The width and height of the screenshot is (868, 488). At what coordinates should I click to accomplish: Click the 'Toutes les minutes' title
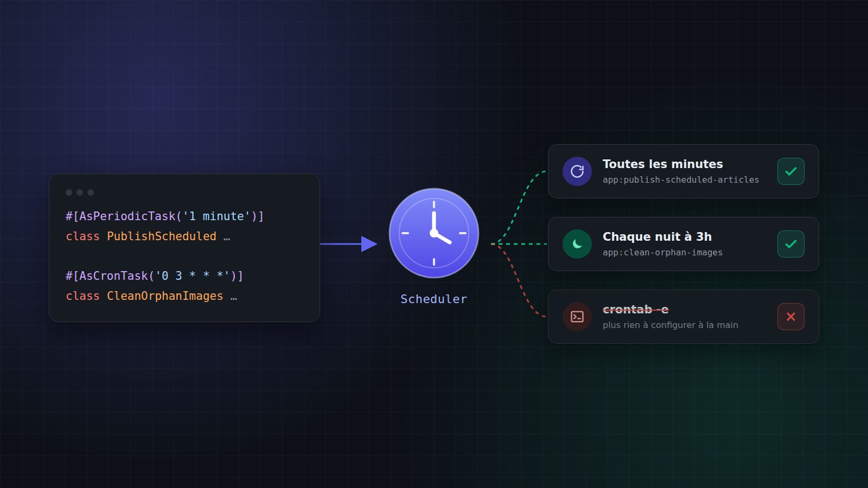[x=663, y=164]
